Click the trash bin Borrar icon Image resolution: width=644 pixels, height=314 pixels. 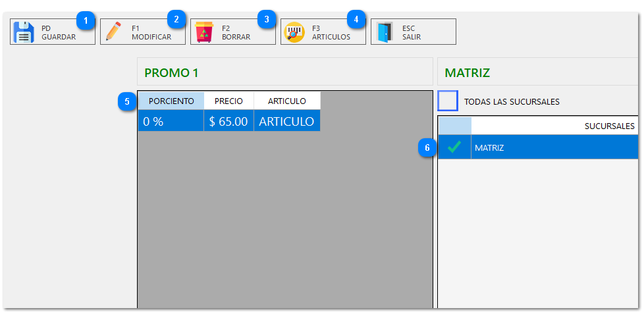click(x=204, y=32)
